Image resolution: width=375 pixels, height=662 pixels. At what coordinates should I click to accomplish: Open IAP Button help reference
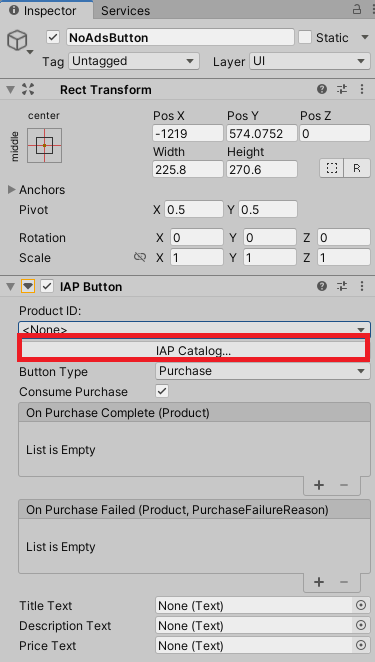tap(322, 287)
